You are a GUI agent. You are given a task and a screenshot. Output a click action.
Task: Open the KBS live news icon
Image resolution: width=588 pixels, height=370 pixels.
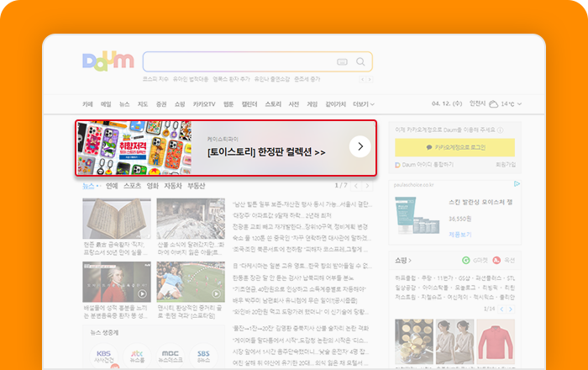[x=104, y=357]
